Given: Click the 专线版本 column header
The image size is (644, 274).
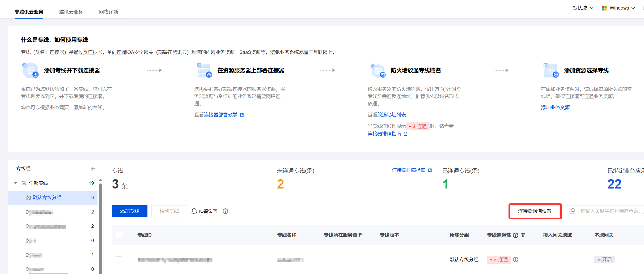Looking at the screenshot, I should click(389, 235).
